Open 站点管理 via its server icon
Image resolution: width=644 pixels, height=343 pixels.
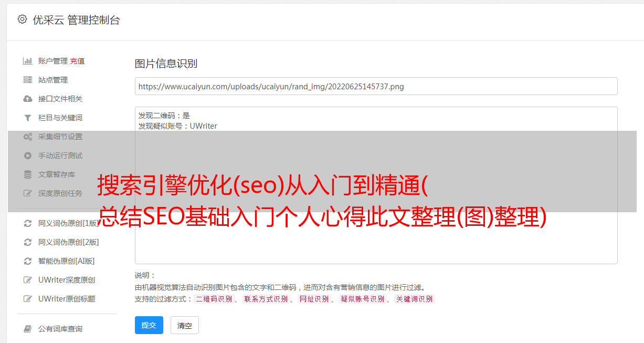pos(28,80)
